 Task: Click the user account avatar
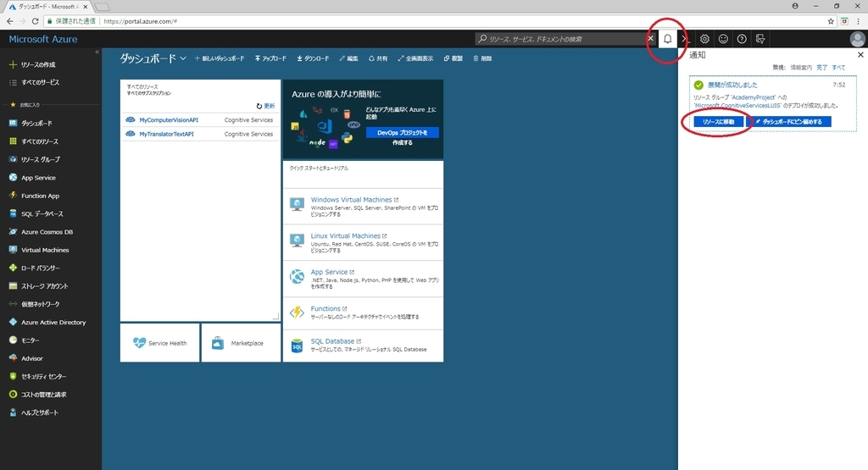pyautogui.click(x=857, y=39)
